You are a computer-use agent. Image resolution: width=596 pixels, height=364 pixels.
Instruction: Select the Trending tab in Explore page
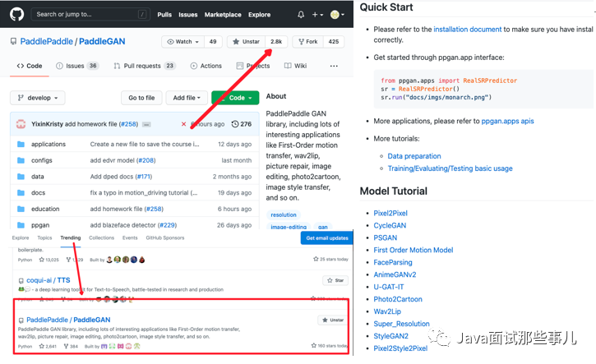pos(71,237)
